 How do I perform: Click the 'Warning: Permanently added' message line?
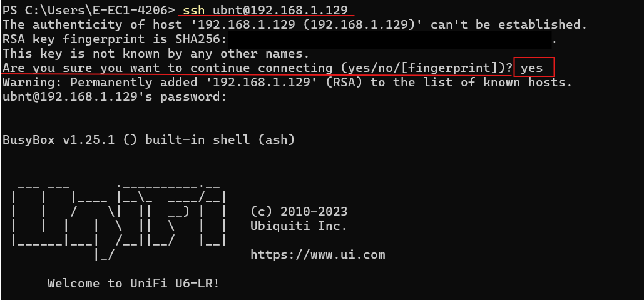pyautogui.click(x=287, y=82)
